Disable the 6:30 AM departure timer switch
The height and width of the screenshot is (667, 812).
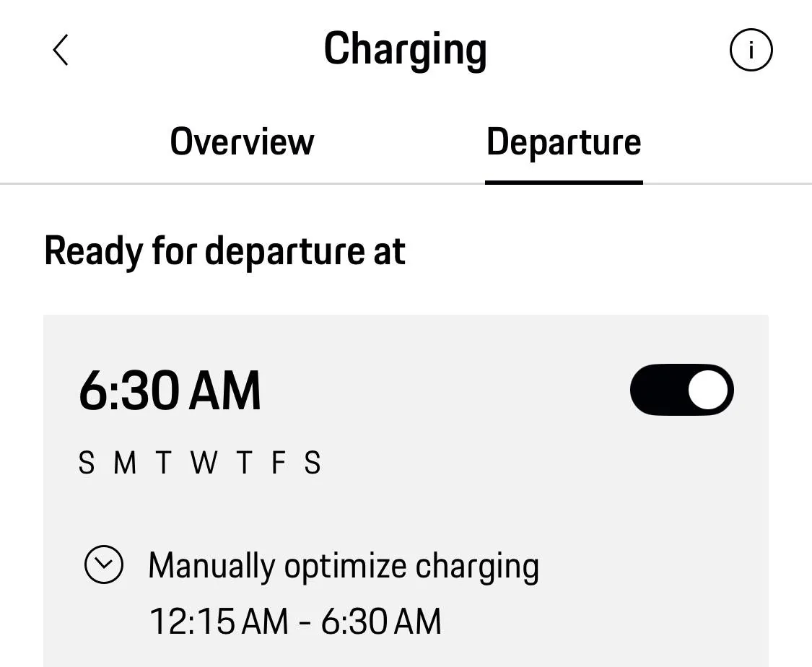pos(681,390)
